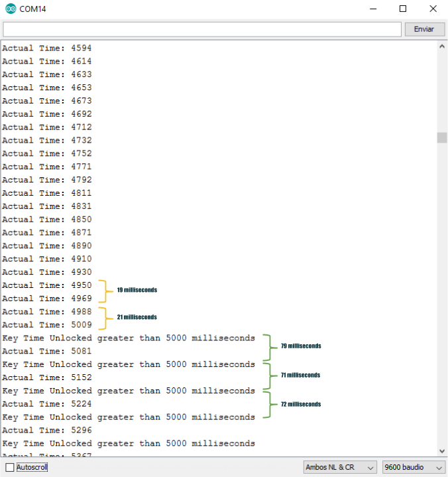Click the Key Time Unlocked line below 'Actual Time: 5296'
The image size is (448, 477).
(129, 444)
